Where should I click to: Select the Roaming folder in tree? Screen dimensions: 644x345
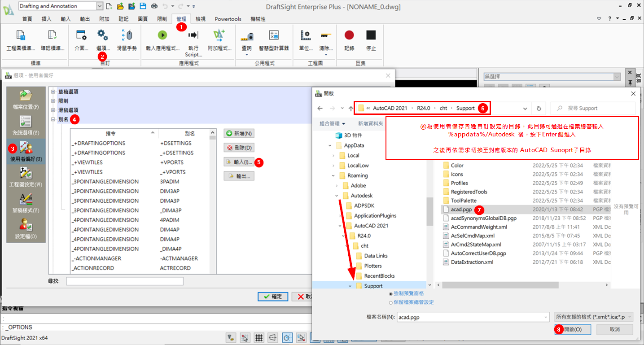point(357,175)
